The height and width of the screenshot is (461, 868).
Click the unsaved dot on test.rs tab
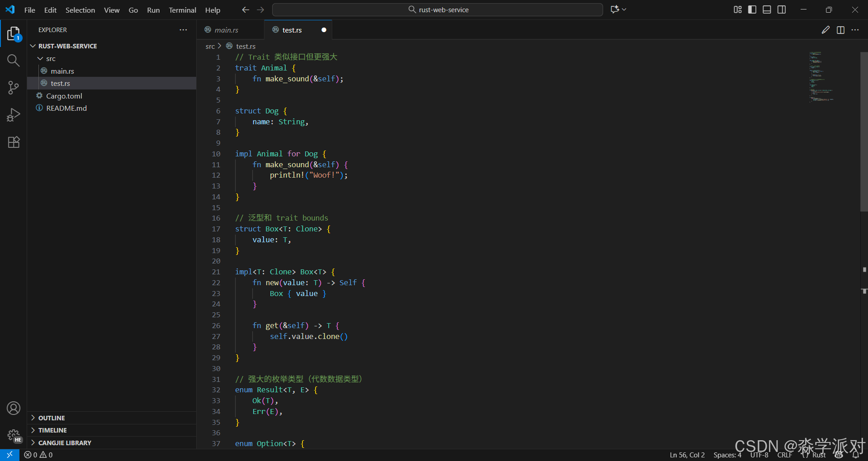tap(324, 30)
